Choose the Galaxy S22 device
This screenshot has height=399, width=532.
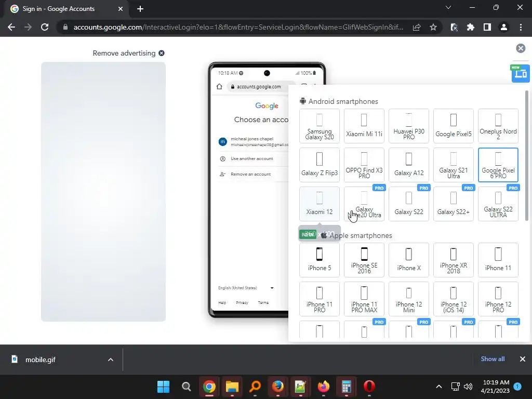click(x=409, y=204)
